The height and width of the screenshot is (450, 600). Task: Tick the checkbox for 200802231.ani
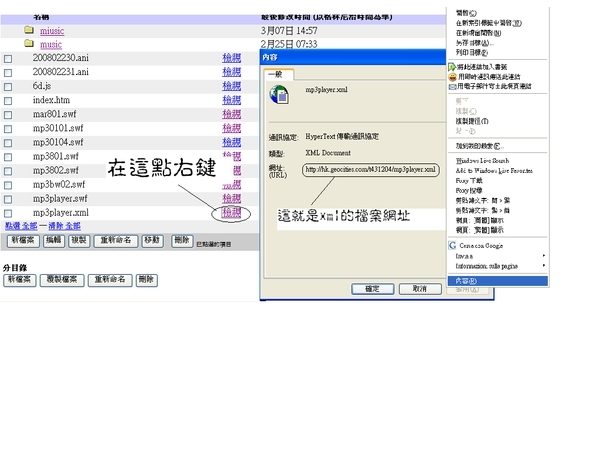coord(8,73)
